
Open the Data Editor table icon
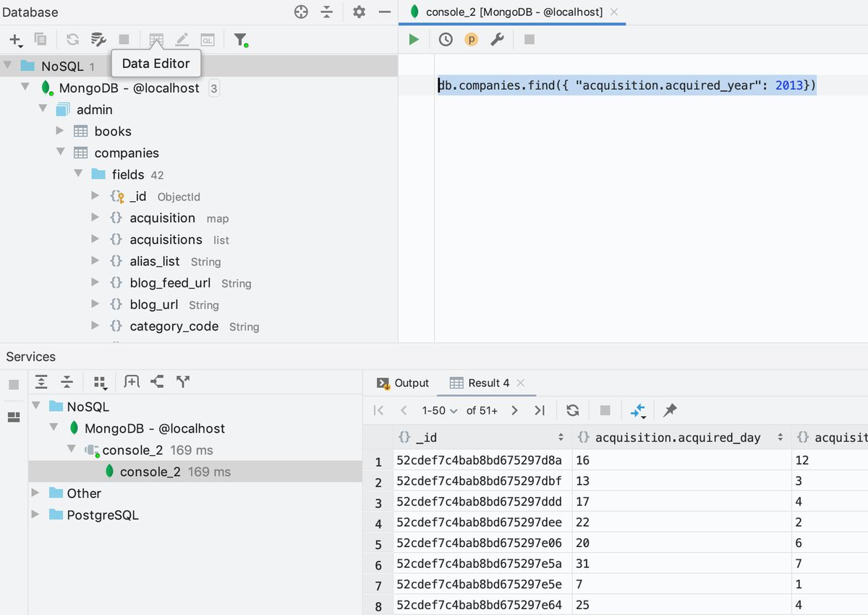156,39
